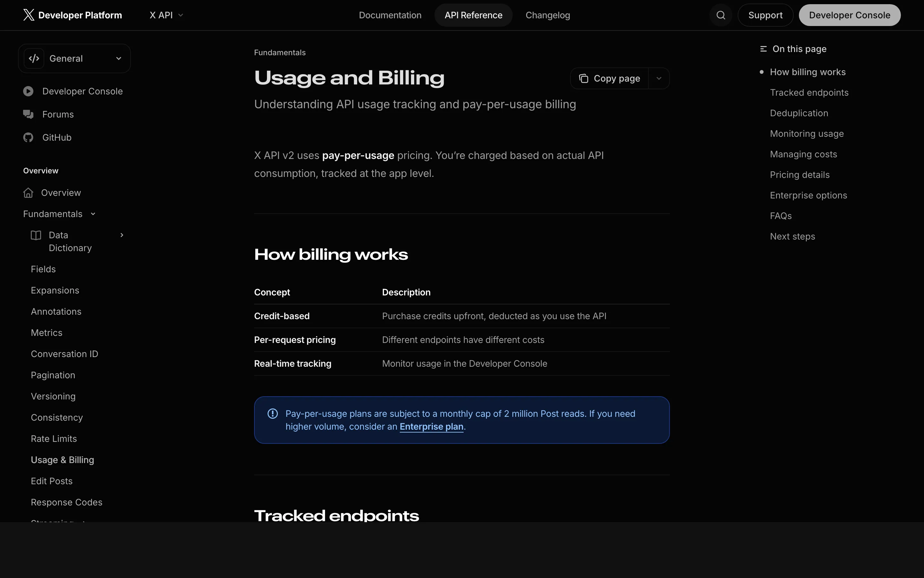Jump to How billing works anchor
This screenshot has width=924, height=578.
click(808, 72)
